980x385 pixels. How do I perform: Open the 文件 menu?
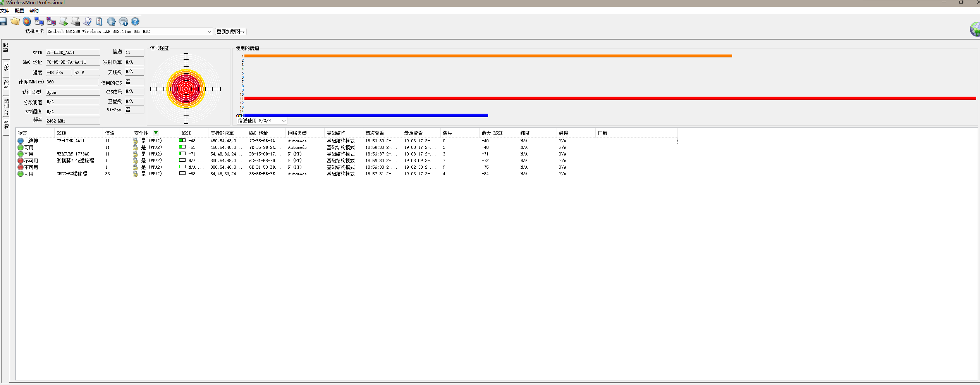pyautogui.click(x=5, y=11)
